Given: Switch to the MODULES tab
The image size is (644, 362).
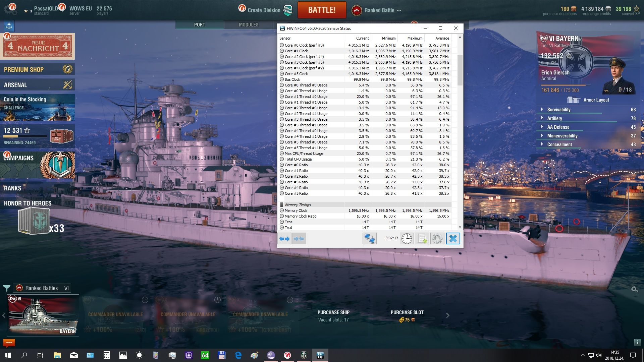Looking at the screenshot, I should coord(249,25).
